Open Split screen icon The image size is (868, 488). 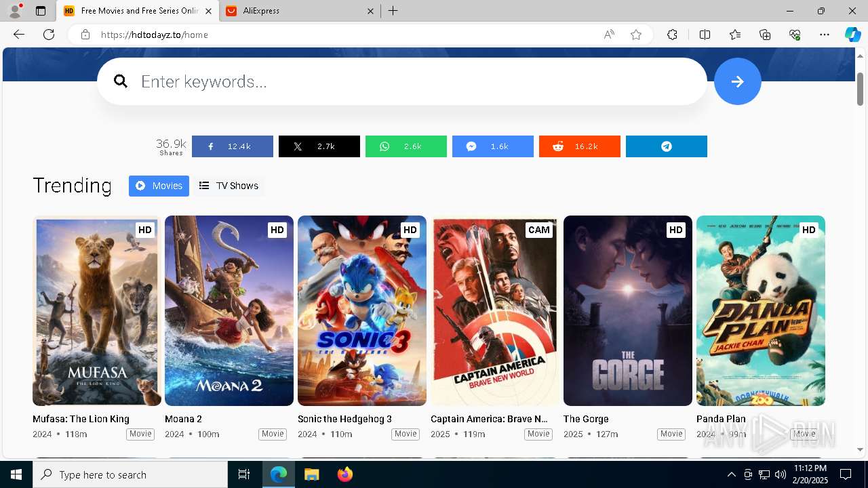pos(705,35)
